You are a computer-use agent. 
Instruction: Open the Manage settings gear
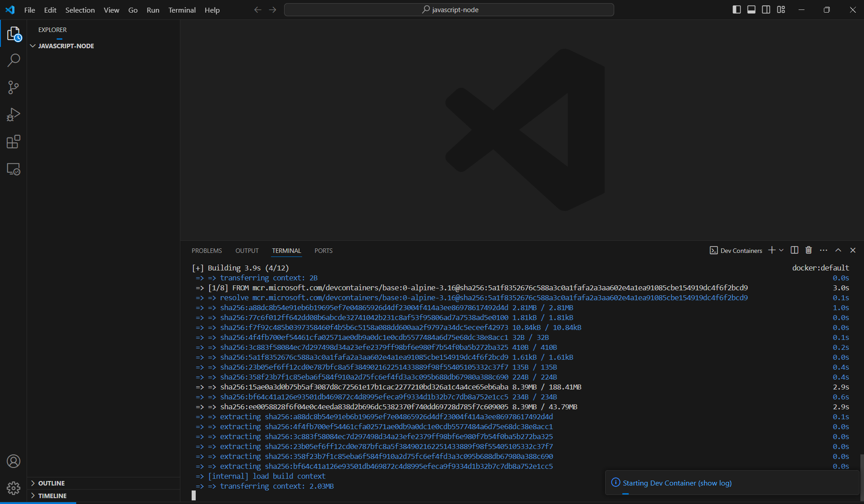(x=14, y=488)
